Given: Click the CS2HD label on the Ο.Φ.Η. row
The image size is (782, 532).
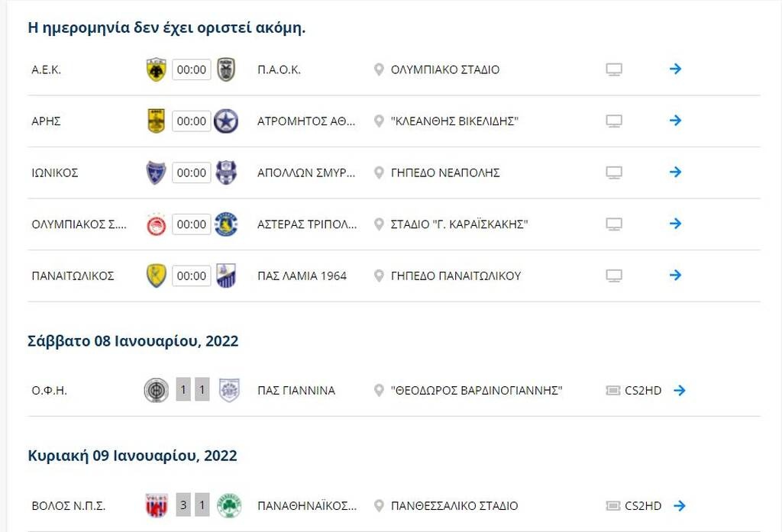Looking at the screenshot, I should click(641, 390).
